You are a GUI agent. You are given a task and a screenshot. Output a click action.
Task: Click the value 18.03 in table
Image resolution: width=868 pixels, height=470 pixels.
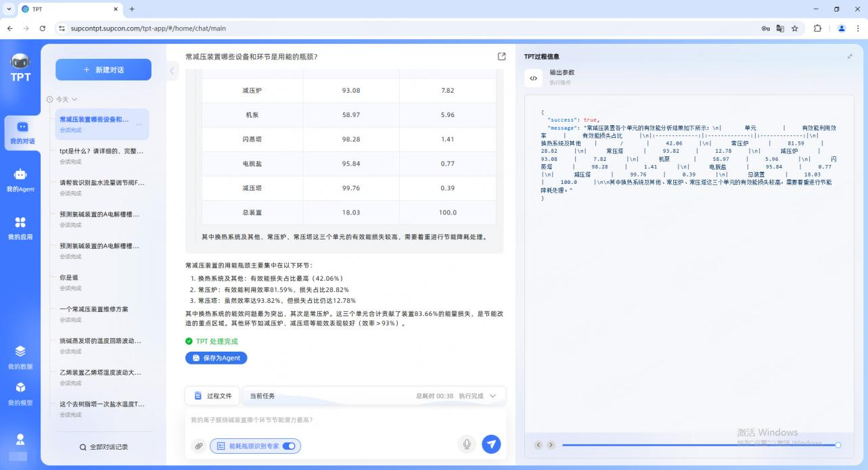tap(351, 212)
